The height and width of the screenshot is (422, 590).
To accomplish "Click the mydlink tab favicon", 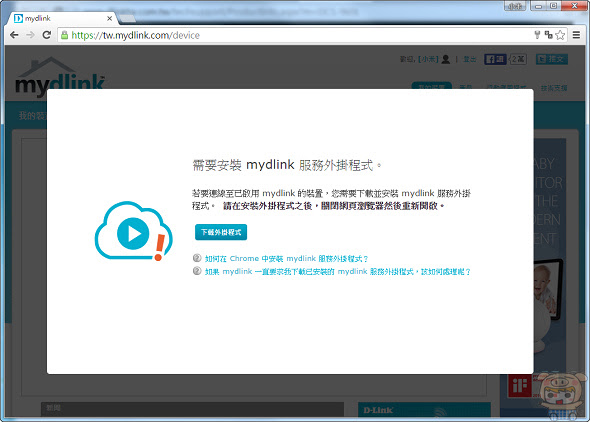I will coord(18,18).
